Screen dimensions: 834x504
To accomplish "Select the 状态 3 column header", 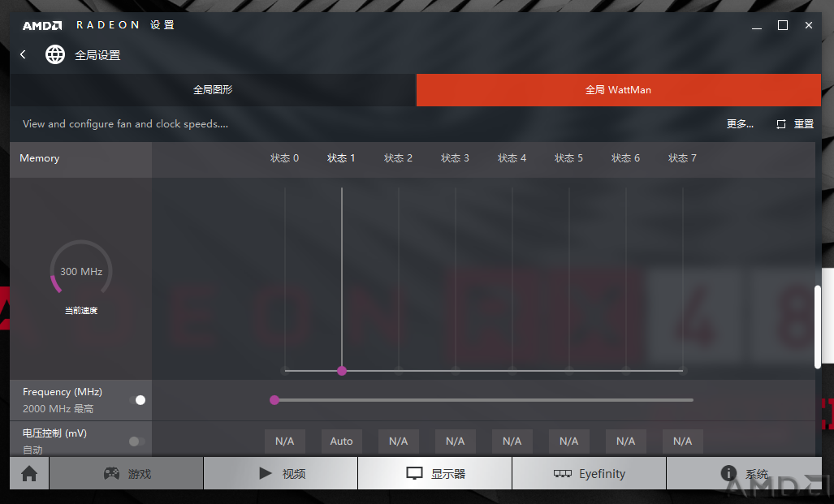I will point(456,158).
